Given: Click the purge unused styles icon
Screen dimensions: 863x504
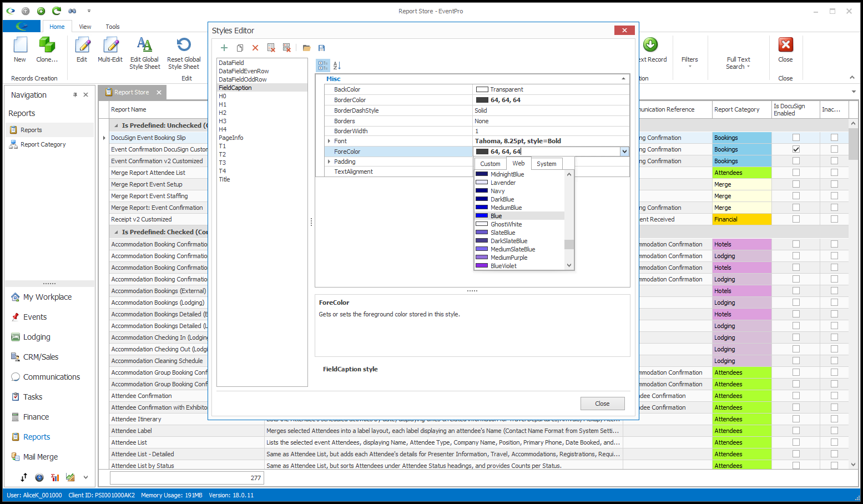Looking at the screenshot, I should 286,48.
